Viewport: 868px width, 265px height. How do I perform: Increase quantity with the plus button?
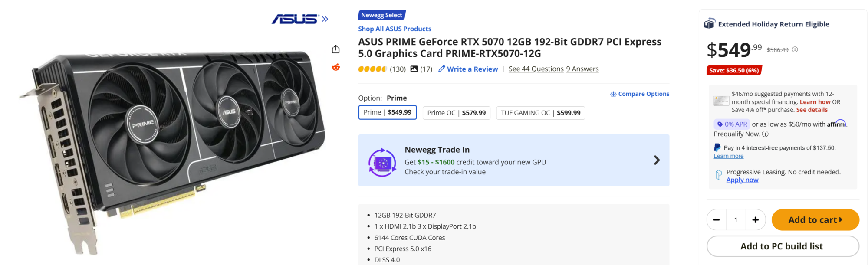tap(755, 220)
